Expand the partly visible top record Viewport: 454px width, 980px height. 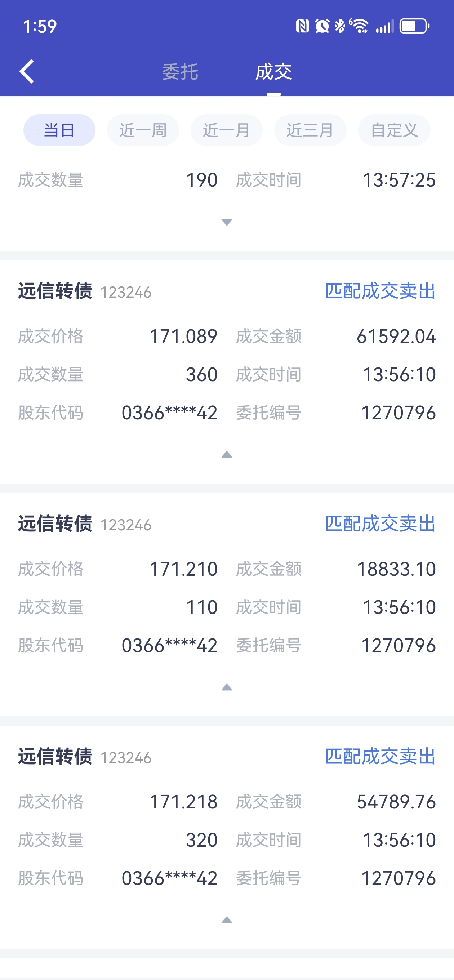(x=227, y=222)
